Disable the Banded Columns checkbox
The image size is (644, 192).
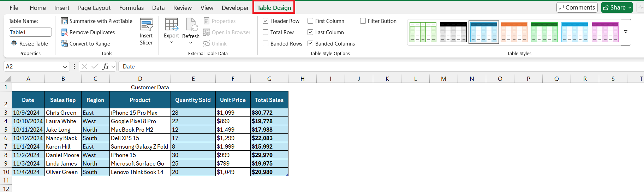(x=310, y=44)
